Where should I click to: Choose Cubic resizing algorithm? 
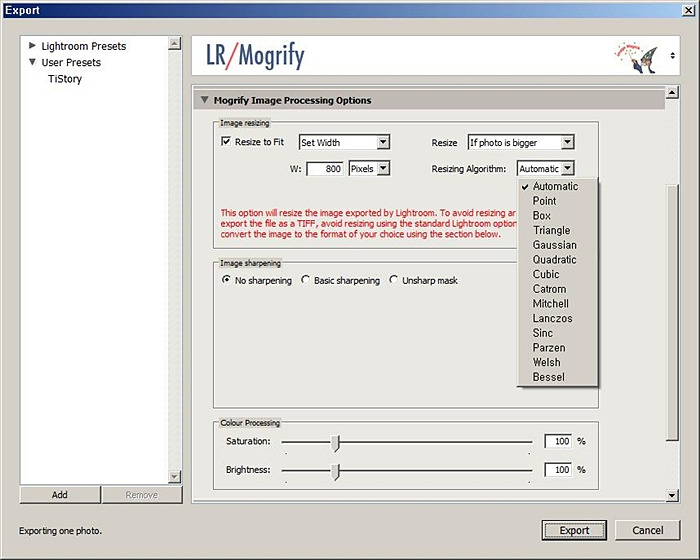[557, 275]
